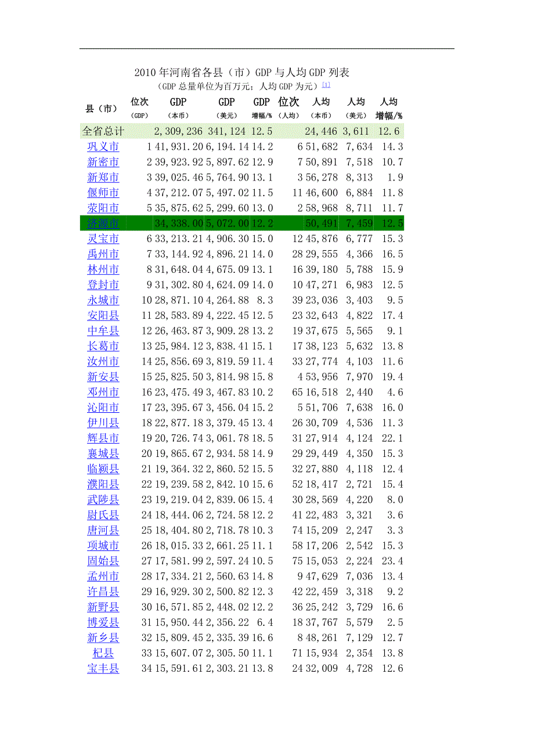Click footnote reference [1] in the subtitle
The height and width of the screenshot is (756, 534).
tap(326, 85)
